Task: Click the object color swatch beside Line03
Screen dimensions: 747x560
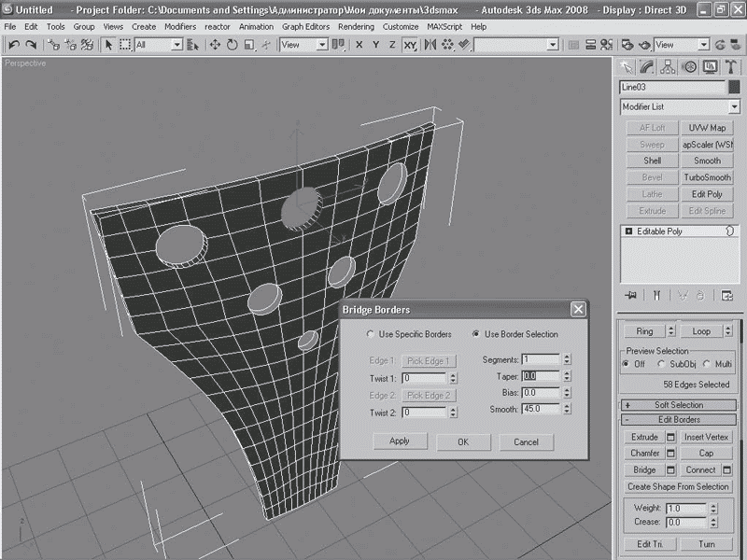Action: (734, 88)
